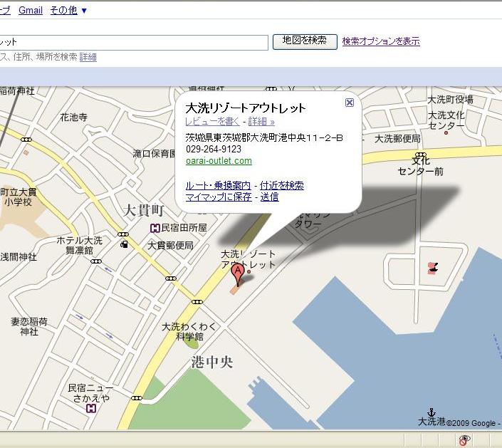Close the 大洗リゾートアウトレット info bubble
The height and width of the screenshot is (448, 502).
(x=350, y=103)
